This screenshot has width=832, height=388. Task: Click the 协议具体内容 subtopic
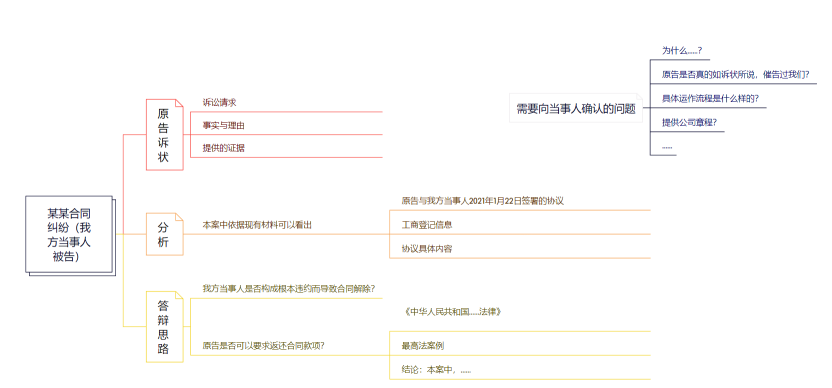tap(427, 248)
